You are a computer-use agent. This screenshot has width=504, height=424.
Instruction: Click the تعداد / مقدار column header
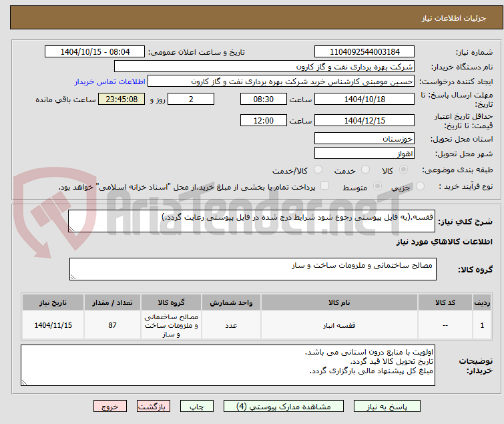click(x=112, y=302)
